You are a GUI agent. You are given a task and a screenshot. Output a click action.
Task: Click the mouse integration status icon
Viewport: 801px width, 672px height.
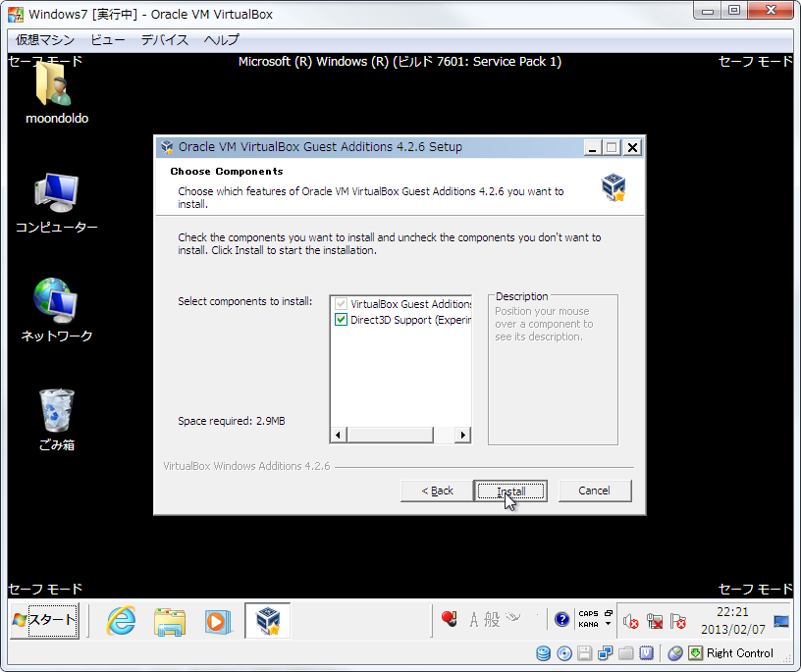pyautogui.click(x=674, y=653)
